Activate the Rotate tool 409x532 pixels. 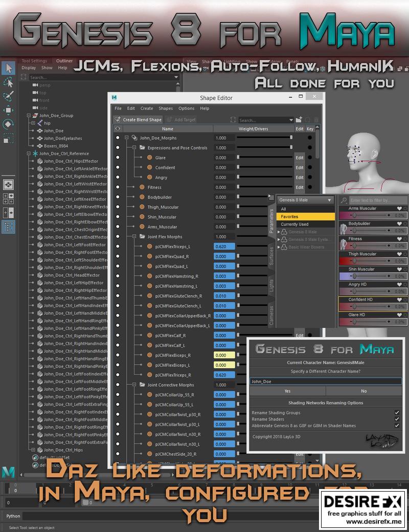point(8,124)
